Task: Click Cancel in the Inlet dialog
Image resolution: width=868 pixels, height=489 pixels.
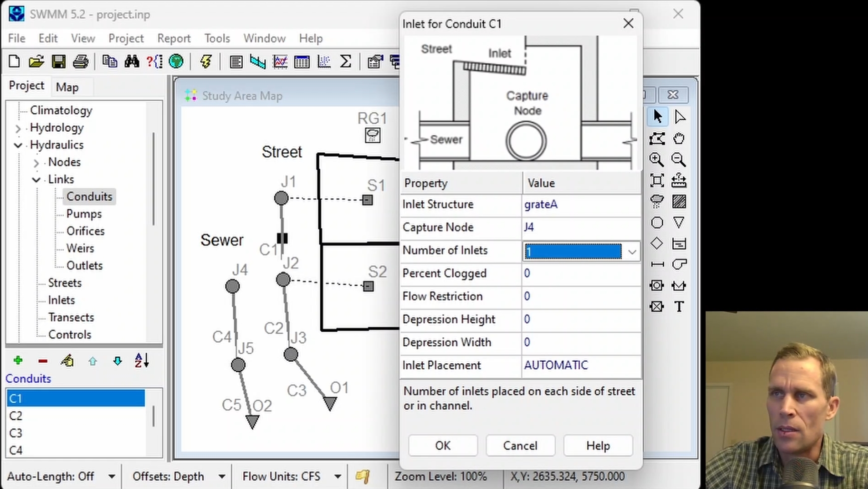Action: (x=520, y=445)
